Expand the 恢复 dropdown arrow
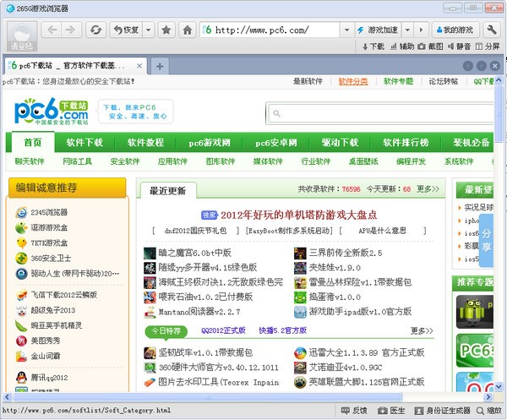 [x=149, y=30]
